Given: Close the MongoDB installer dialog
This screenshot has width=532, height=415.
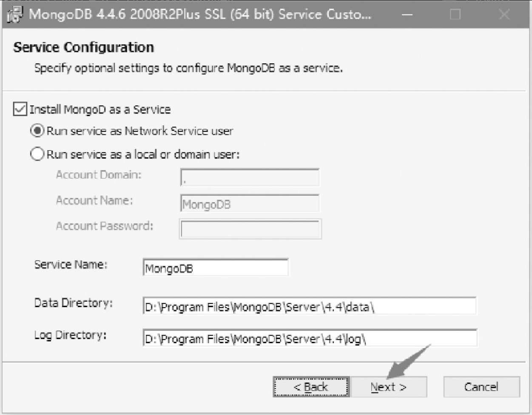Looking at the screenshot, I should pyautogui.click(x=504, y=15).
